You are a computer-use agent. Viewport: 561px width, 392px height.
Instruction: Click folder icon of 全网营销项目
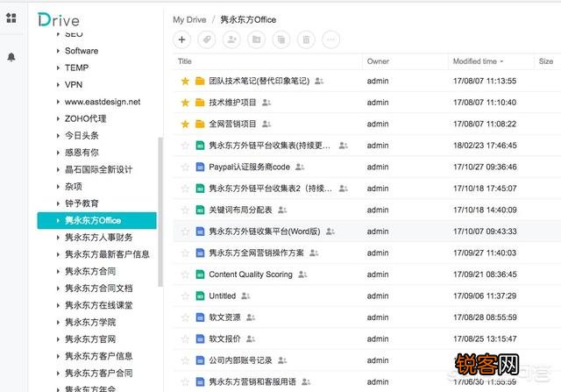tap(200, 125)
